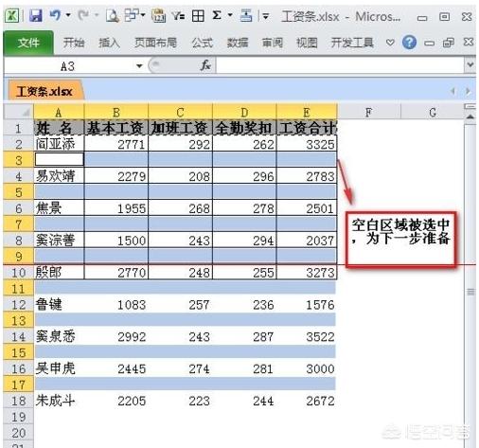Image resolution: width=479 pixels, height=448 pixels.
Task: Click the filter funnel icon
Action: (178, 15)
